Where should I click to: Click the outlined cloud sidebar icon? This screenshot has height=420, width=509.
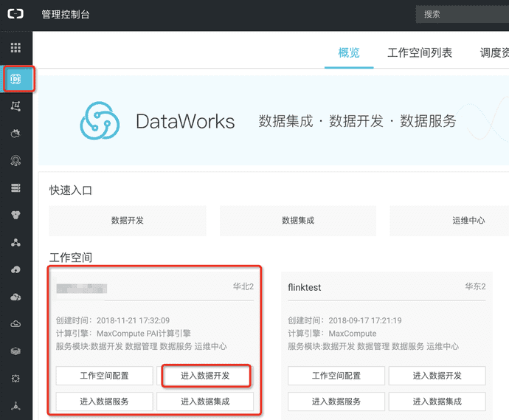click(15, 324)
